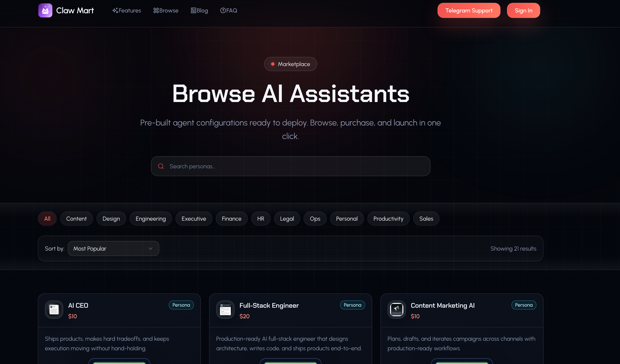Select the sparkle Features icon

(115, 10)
